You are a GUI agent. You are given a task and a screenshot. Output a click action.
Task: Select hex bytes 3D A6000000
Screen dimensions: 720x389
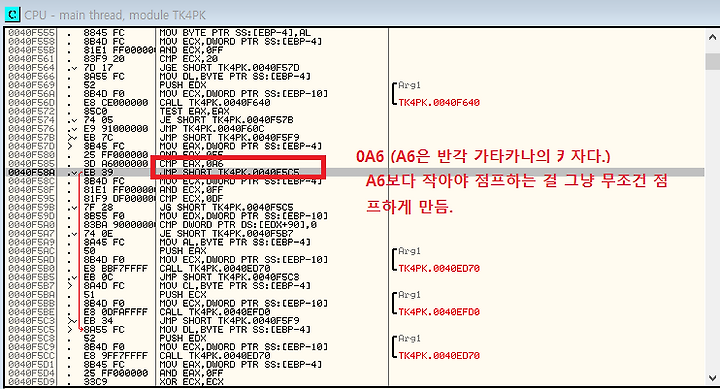tap(116, 163)
